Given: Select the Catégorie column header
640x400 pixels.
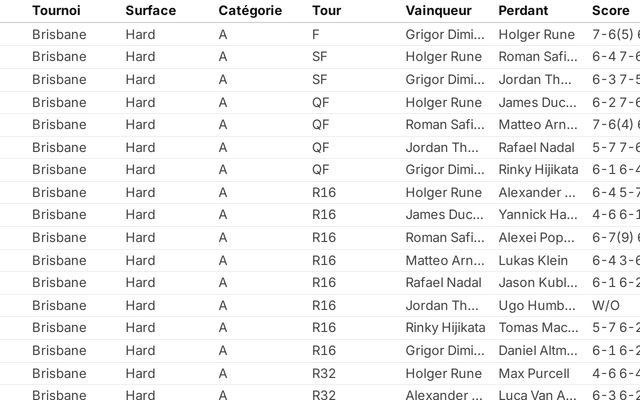Looking at the screenshot, I should pyautogui.click(x=250, y=11).
